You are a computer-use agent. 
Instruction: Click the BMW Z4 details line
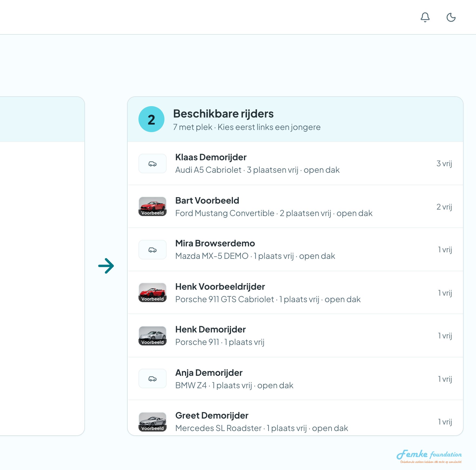click(234, 385)
